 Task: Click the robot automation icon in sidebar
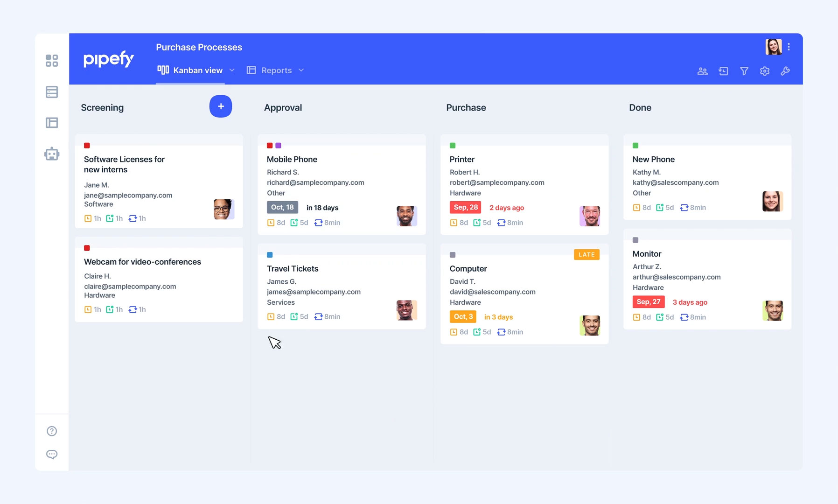(x=52, y=154)
